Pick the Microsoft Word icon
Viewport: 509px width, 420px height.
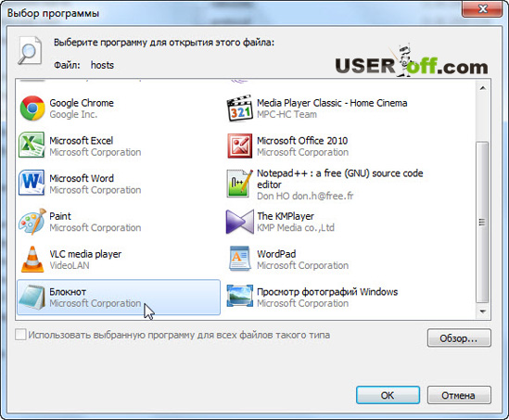pos(32,183)
